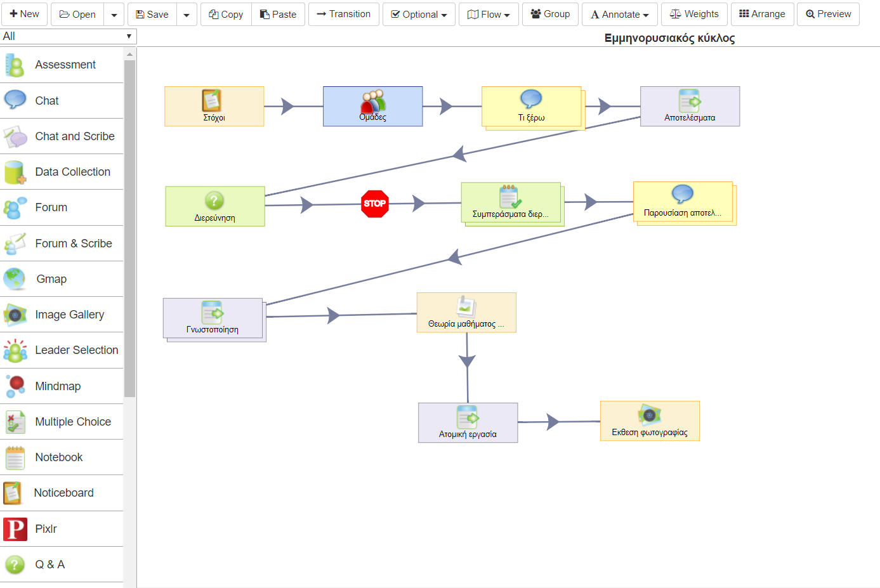Select the Διερεύνηση Q&A activity node
The image size is (880, 588).
[214, 206]
